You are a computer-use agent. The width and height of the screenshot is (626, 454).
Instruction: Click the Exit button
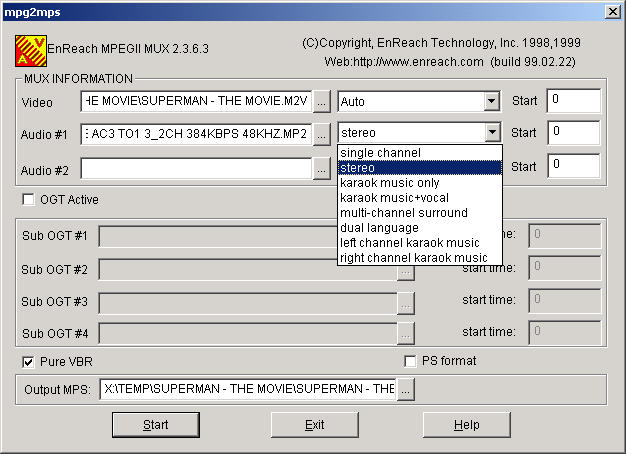pyautogui.click(x=315, y=425)
